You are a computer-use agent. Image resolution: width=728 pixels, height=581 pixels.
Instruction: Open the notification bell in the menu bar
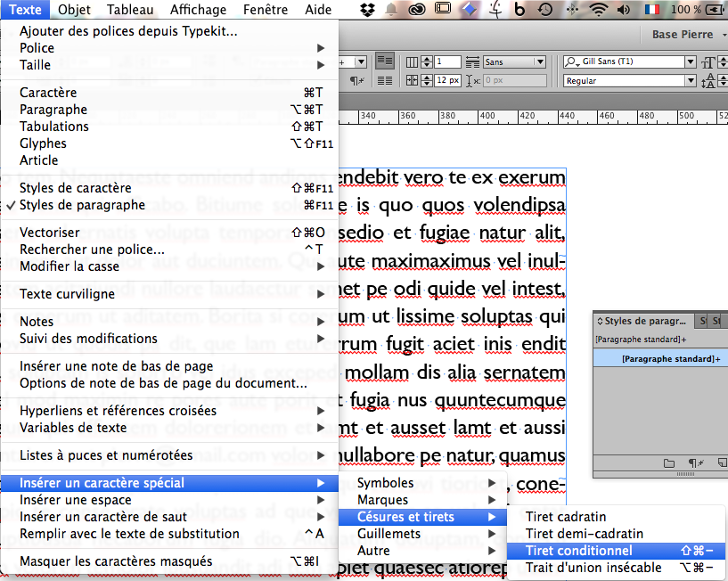pyautogui.click(x=391, y=9)
